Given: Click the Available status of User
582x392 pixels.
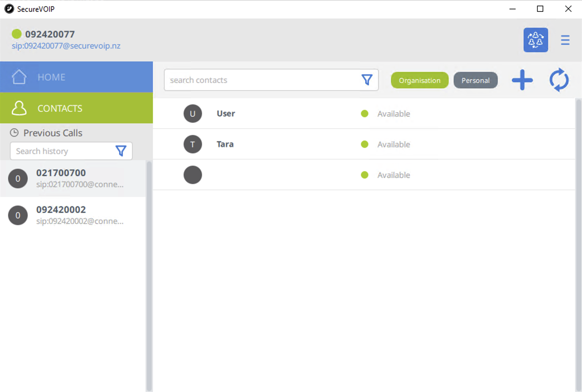Looking at the screenshot, I should pos(394,114).
